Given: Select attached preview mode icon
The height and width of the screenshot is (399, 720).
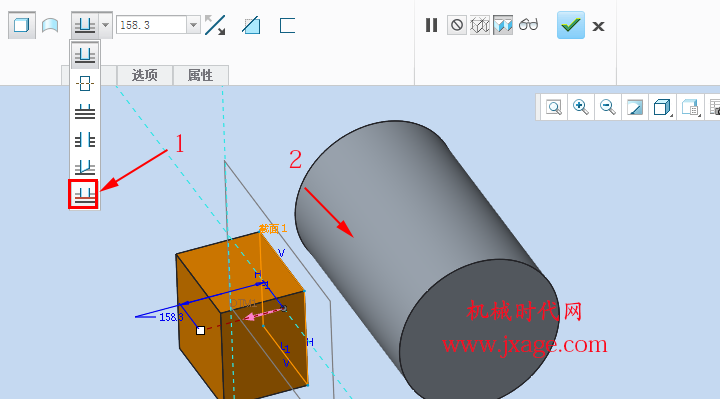Looking at the screenshot, I should [503, 25].
